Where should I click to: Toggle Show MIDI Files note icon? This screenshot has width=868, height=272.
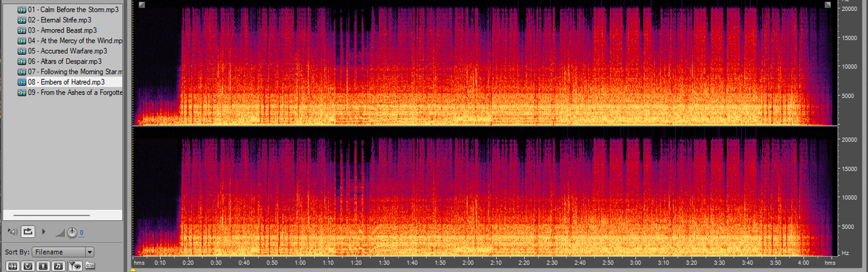point(58,265)
